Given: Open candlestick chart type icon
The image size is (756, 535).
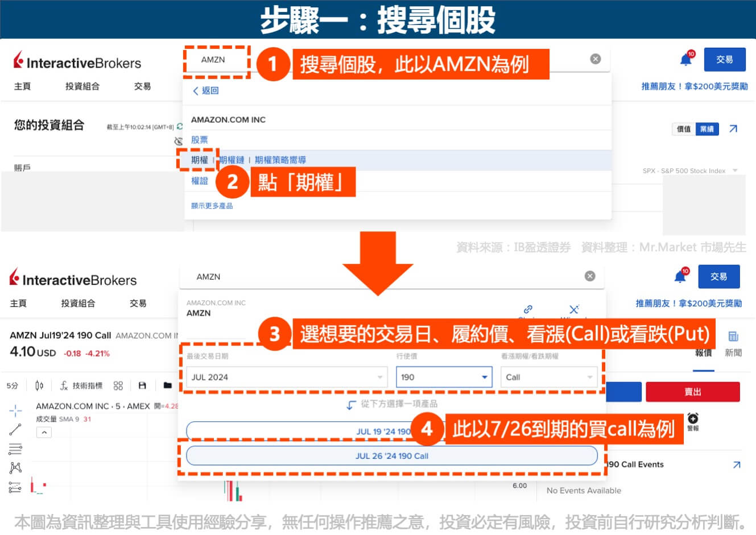Looking at the screenshot, I should click(x=39, y=385).
